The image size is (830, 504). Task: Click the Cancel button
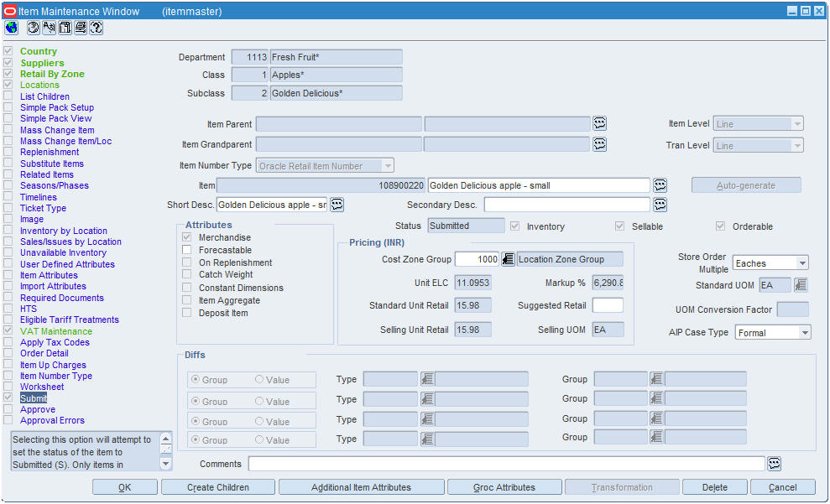pos(782,487)
